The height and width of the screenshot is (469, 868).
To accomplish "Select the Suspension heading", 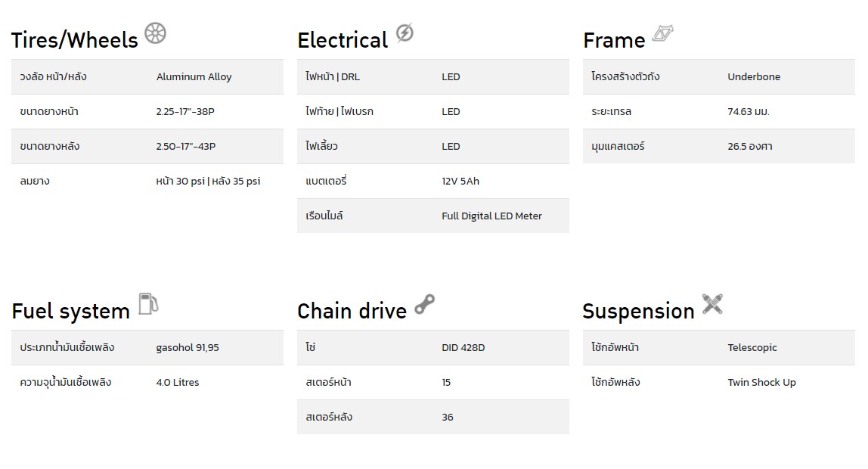I will tap(638, 312).
